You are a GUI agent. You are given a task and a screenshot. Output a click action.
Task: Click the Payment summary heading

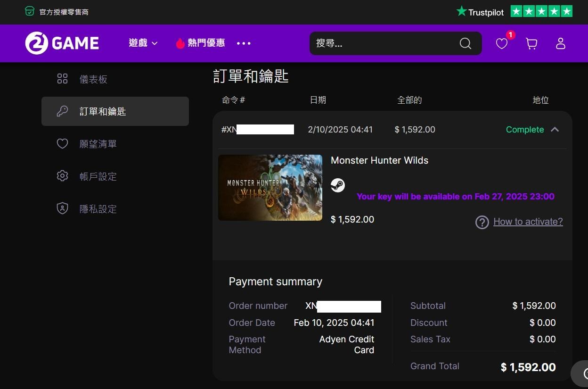click(276, 281)
